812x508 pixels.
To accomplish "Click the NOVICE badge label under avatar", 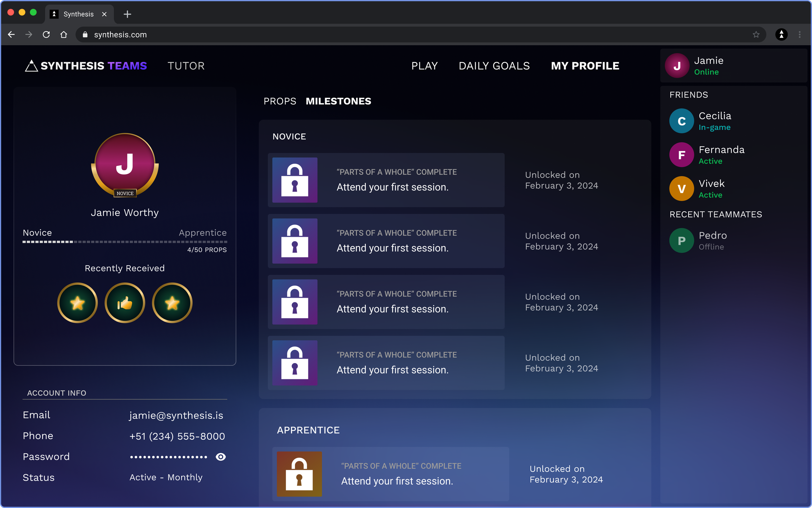I will [x=125, y=193].
